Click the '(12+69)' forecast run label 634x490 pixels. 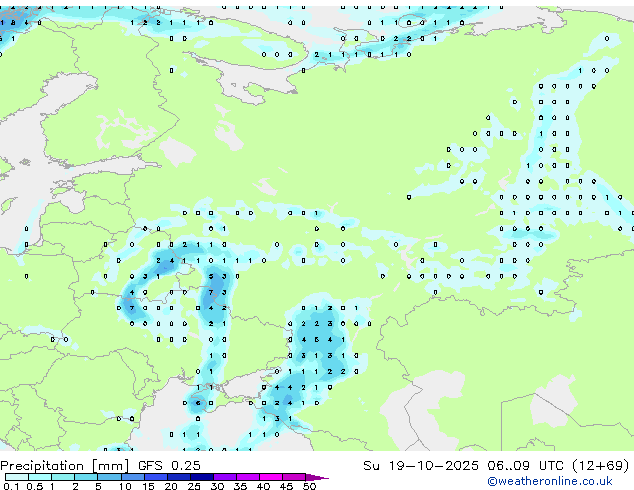point(601,466)
